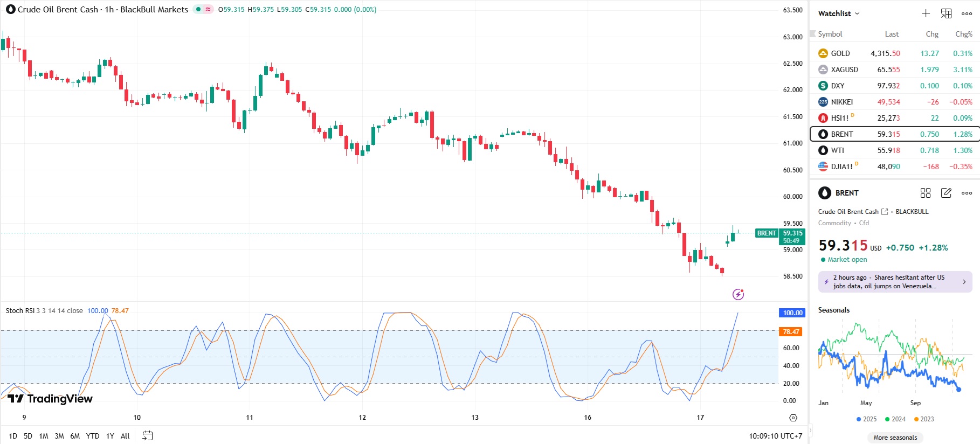Sort the watchlist by the Chg% column
This screenshot has height=444, width=980.
pyautogui.click(x=963, y=34)
